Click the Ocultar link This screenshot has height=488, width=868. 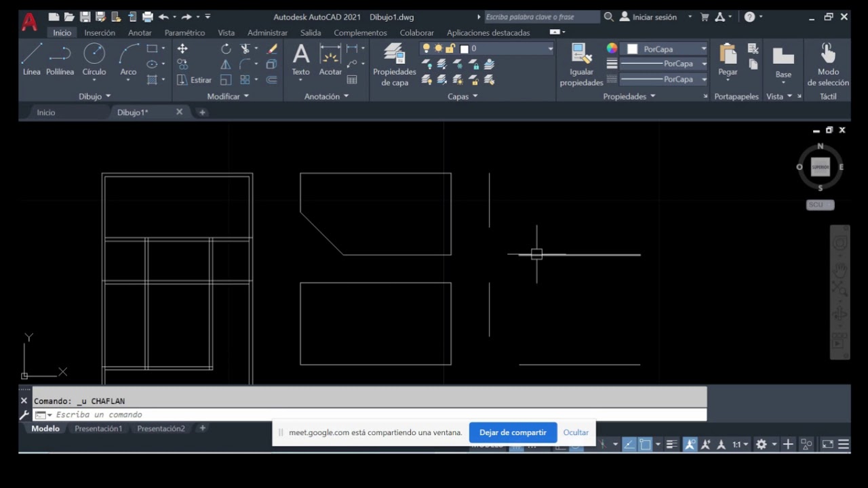[x=576, y=432]
